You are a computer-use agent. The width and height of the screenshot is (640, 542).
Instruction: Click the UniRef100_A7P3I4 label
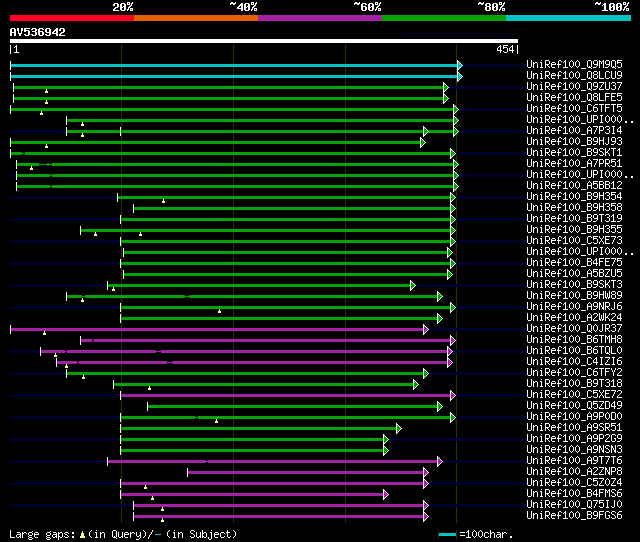tap(574, 130)
